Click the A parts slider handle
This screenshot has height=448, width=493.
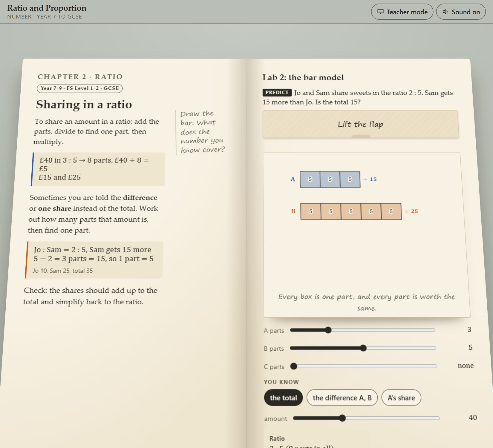pyautogui.click(x=328, y=330)
